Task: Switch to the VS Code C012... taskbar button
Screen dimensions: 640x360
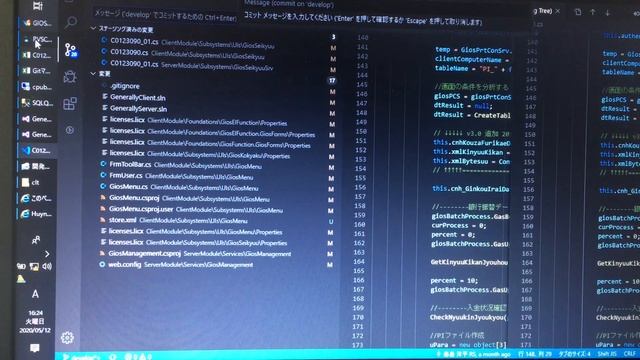Action: point(38,151)
